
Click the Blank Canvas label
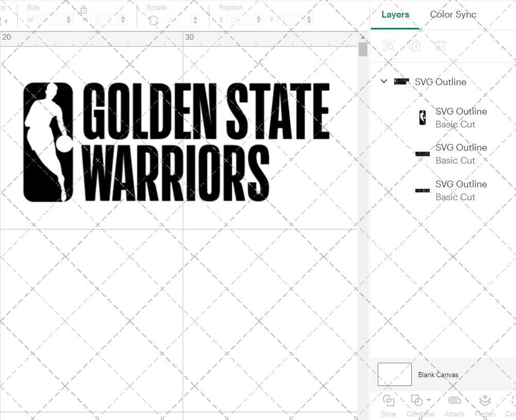pos(438,375)
